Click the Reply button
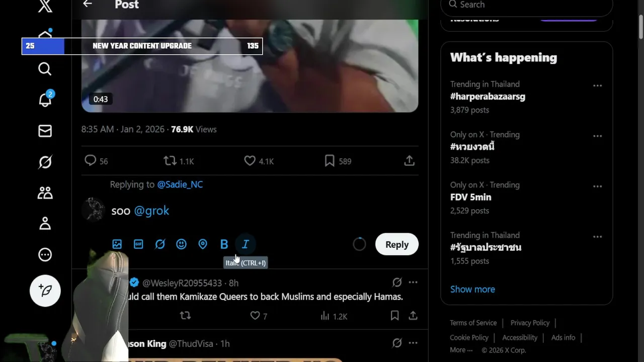 pyautogui.click(x=396, y=244)
